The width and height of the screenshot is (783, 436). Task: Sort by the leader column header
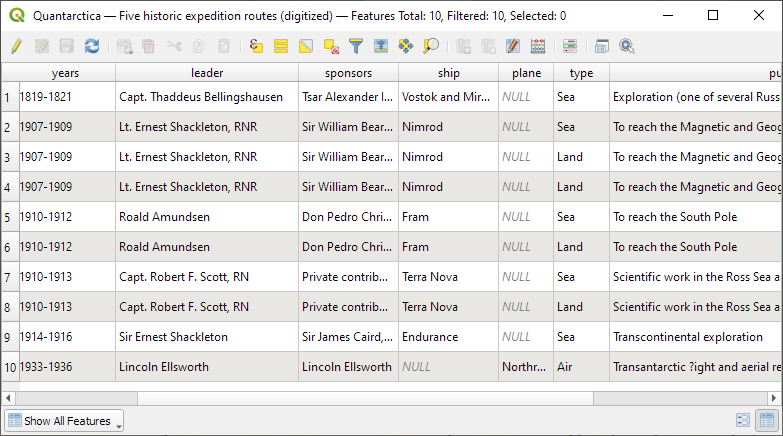pos(207,73)
